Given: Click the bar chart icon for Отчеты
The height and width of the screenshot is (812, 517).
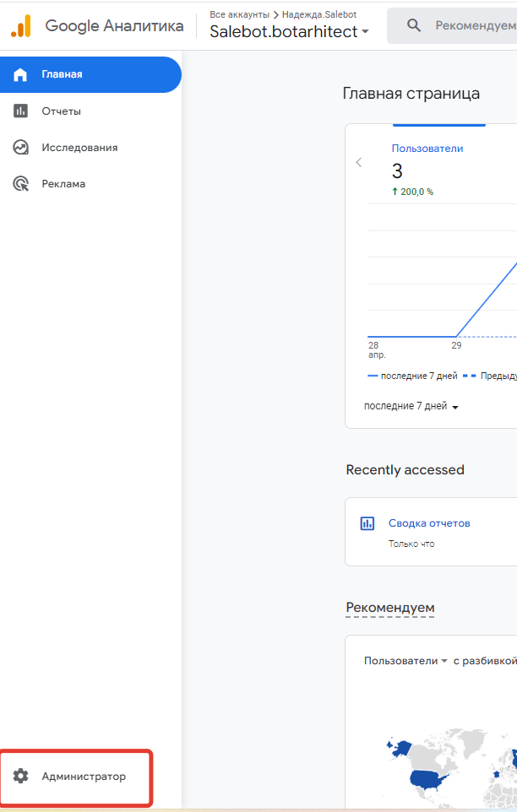Looking at the screenshot, I should tap(21, 111).
